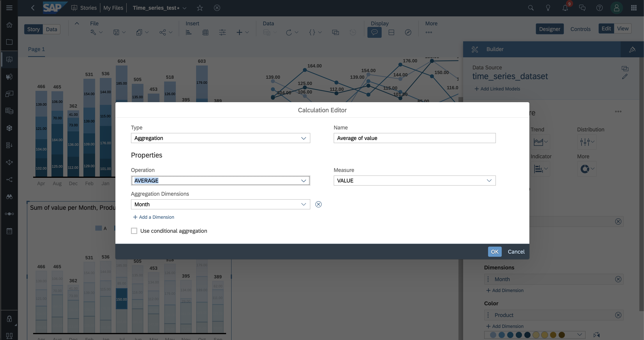Switch to Data view toggle
Screen dimensions: 644x340
tap(51, 29)
